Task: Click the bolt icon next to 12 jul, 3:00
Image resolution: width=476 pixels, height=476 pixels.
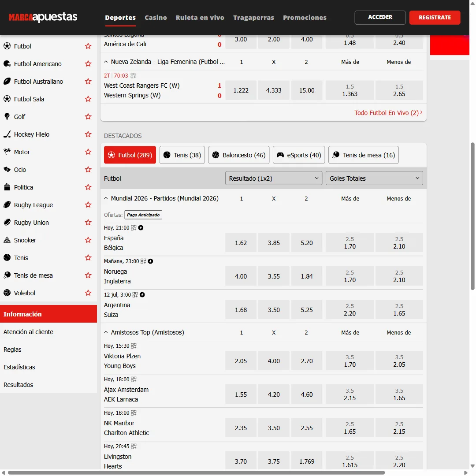Action: [x=142, y=295]
